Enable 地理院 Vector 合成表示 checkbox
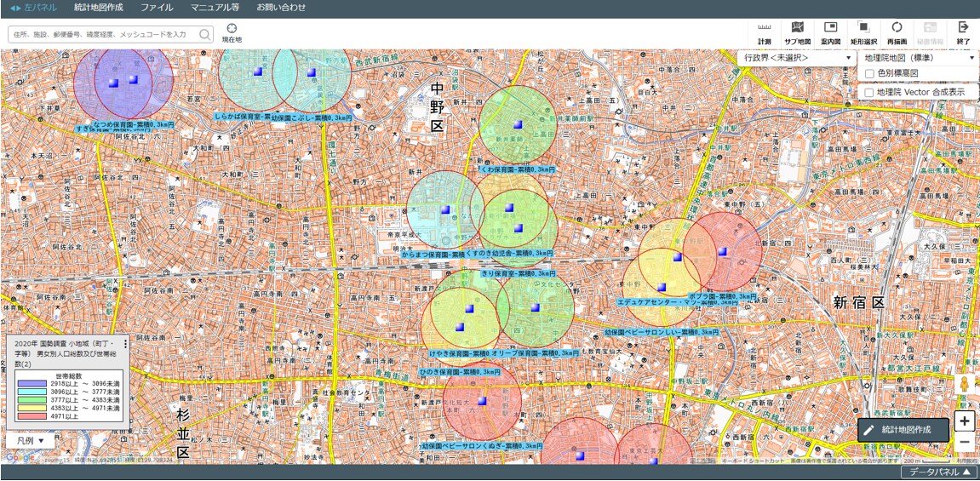The height and width of the screenshot is (481, 980). tap(869, 92)
